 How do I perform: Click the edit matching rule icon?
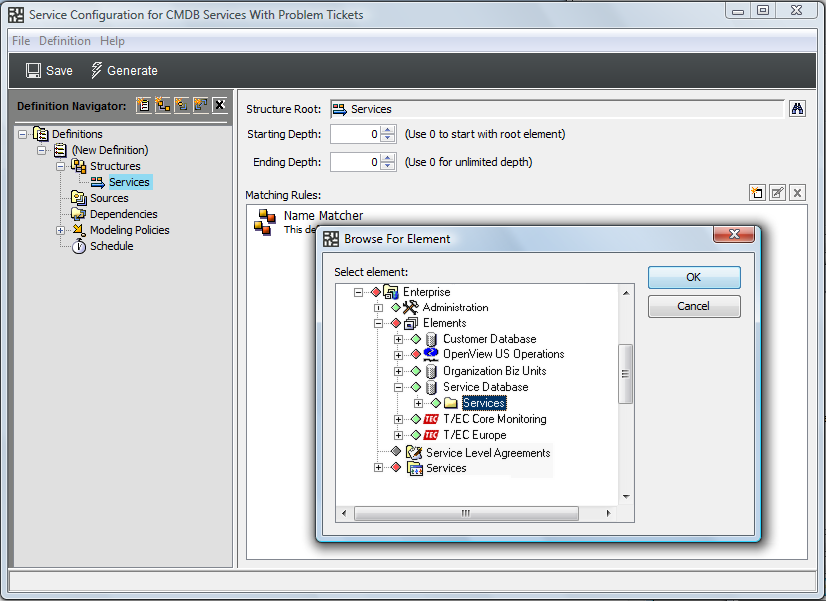(x=778, y=193)
